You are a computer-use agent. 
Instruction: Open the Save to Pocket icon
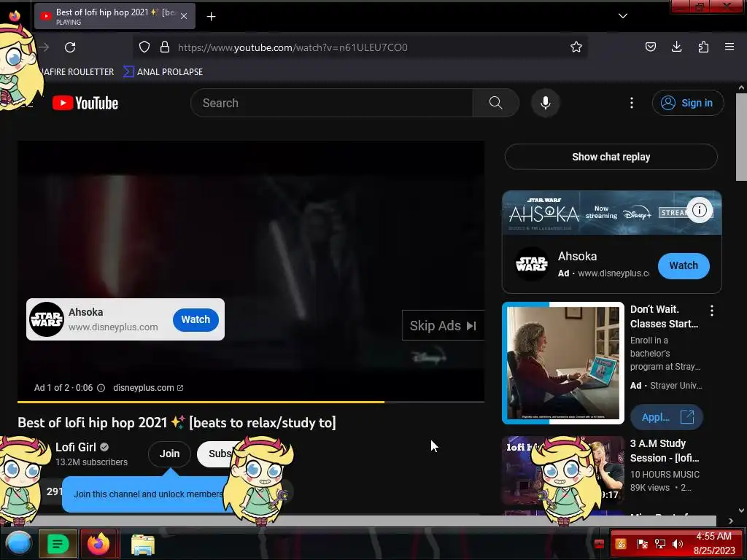(650, 47)
